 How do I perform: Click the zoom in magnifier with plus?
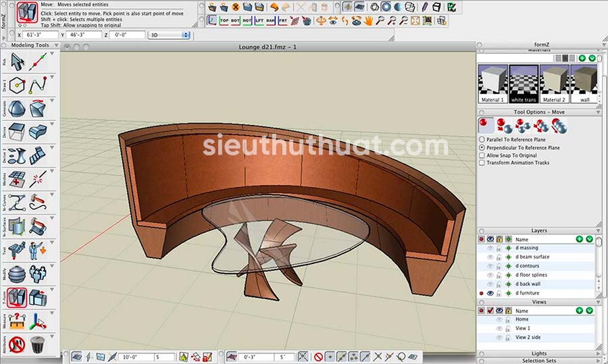(x=392, y=20)
